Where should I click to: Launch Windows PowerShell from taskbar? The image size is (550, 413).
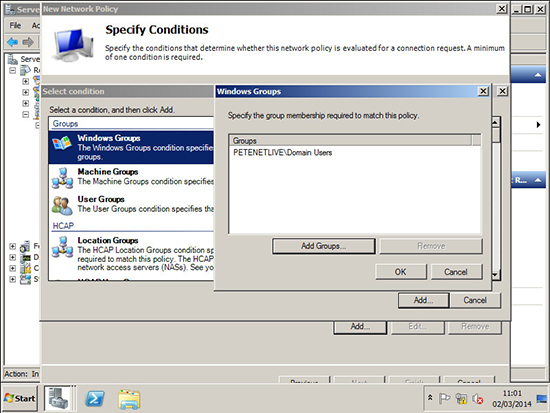pyautogui.click(x=95, y=399)
